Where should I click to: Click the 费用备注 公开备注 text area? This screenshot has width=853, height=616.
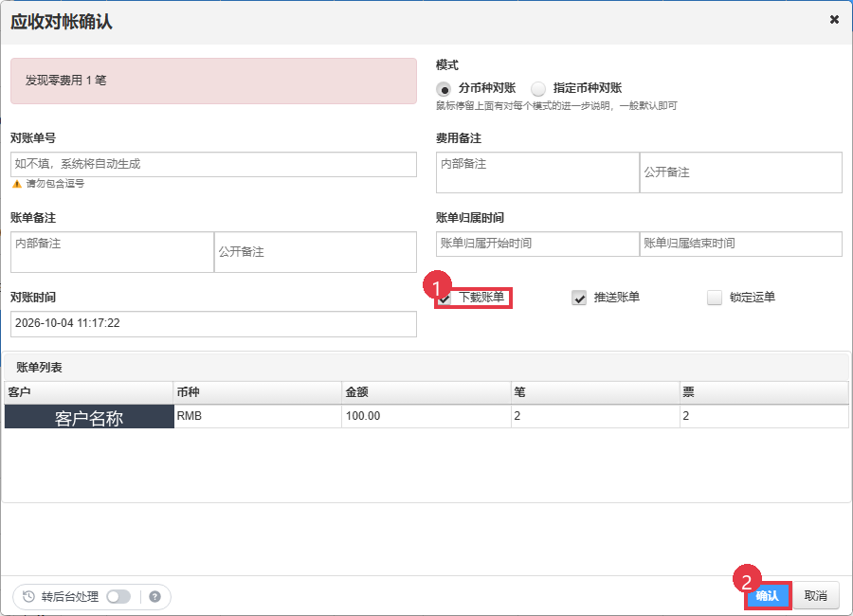coord(741,172)
